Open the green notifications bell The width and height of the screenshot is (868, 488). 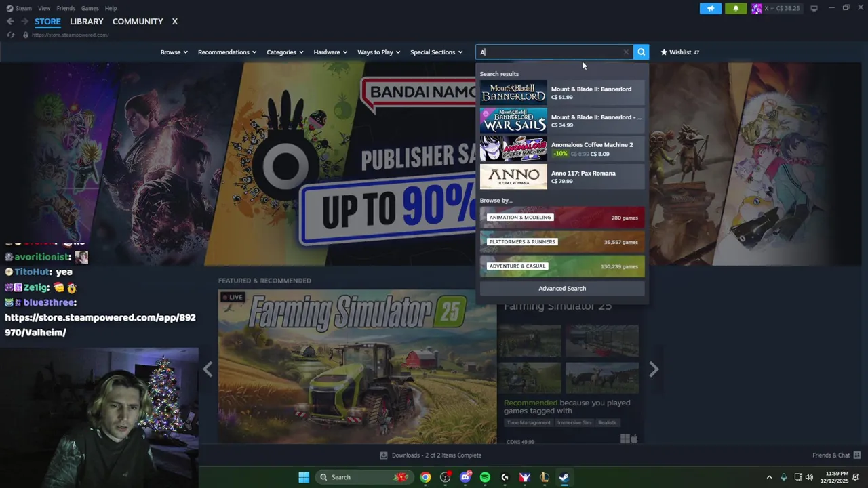736,8
